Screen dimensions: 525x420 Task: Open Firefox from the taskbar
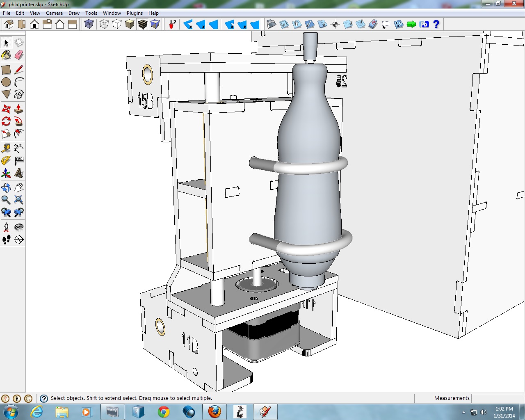(214, 411)
